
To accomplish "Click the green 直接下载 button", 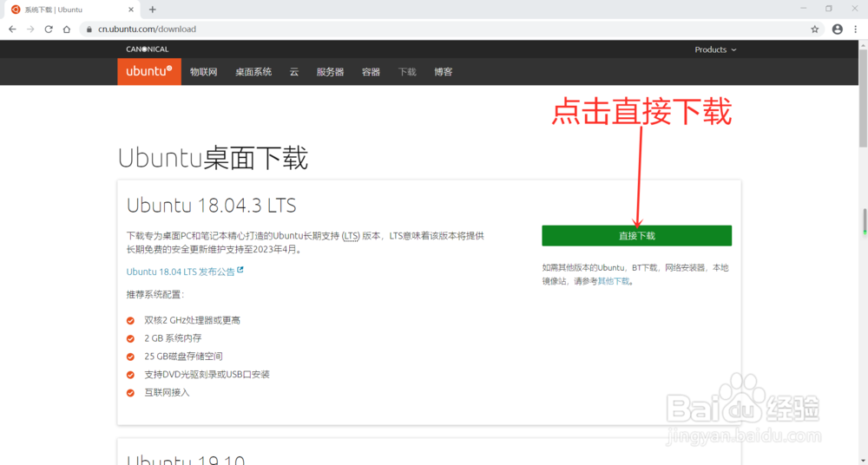I will (x=636, y=236).
